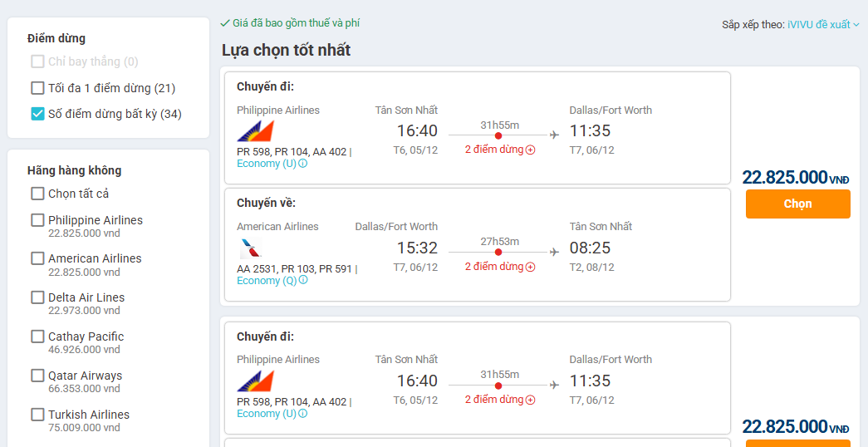This screenshot has height=447, width=868.
Task: Click info icon beside Economy (Q) fare
Action: (303, 280)
